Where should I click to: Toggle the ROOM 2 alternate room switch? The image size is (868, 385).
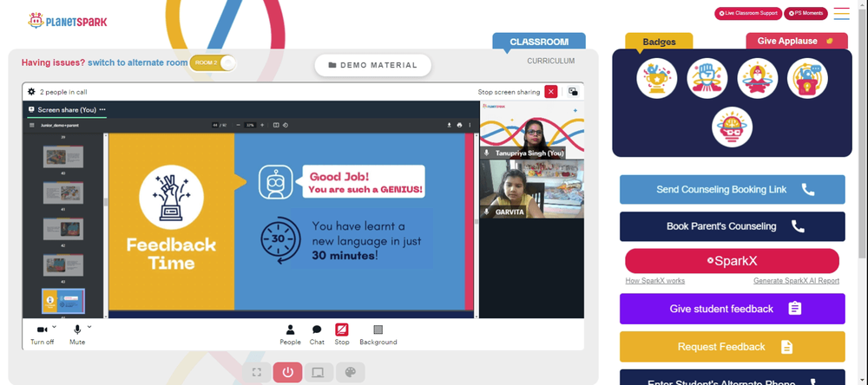pyautogui.click(x=213, y=62)
